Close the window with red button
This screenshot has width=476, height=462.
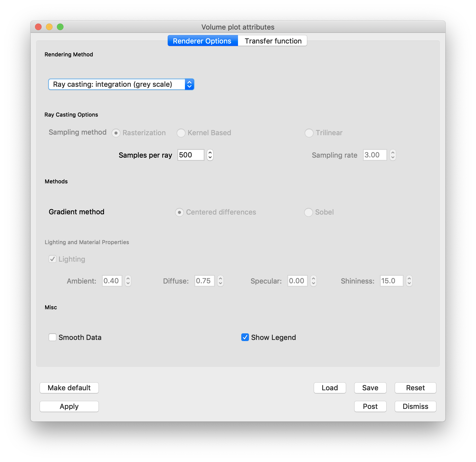click(38, 27)
